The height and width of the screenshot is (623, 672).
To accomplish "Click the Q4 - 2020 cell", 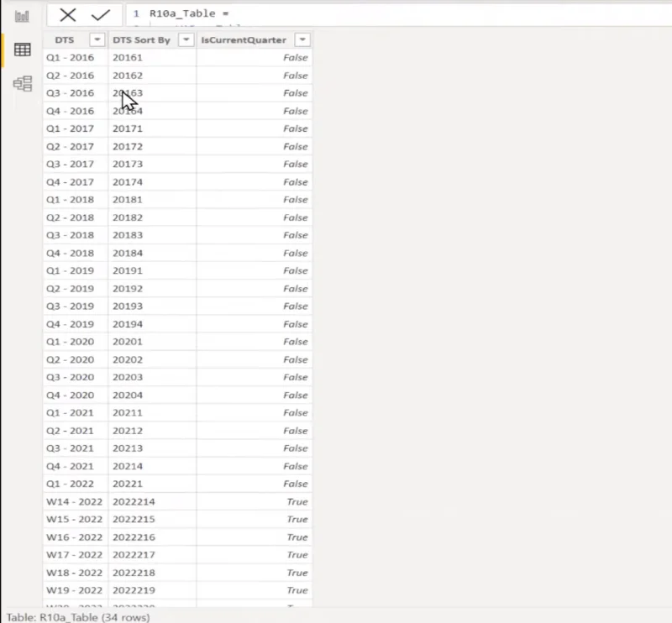I will pyautogui.click(x=76, y=395).
